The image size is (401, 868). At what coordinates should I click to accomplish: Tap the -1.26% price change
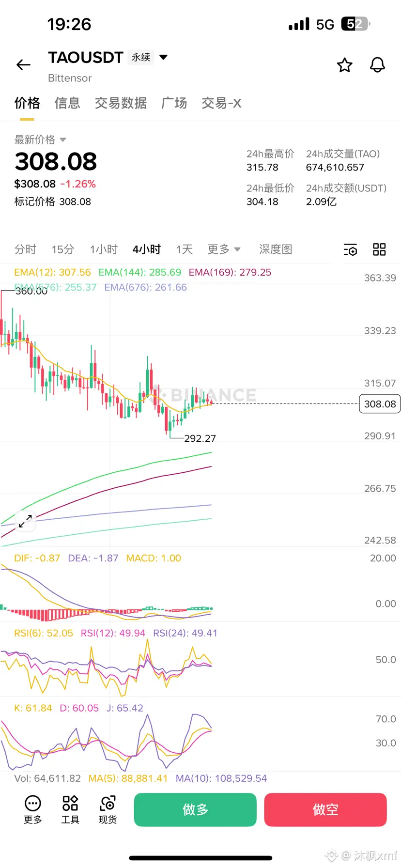click(78, 184)
